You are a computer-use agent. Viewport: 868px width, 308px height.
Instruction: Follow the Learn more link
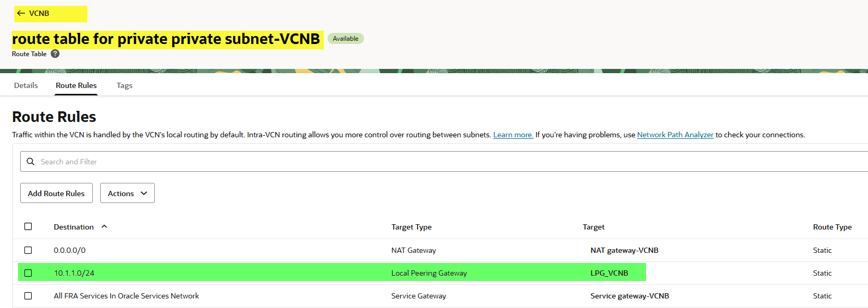coord(513,135)
